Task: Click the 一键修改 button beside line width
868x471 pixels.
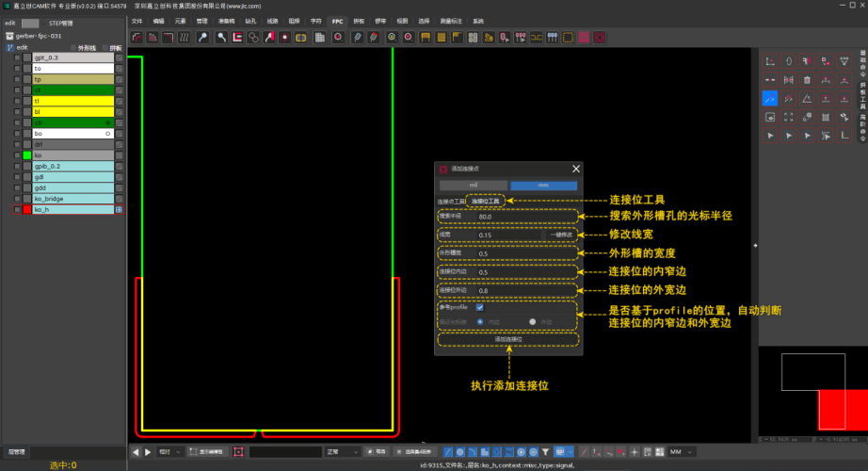Action: pos(561,235)
